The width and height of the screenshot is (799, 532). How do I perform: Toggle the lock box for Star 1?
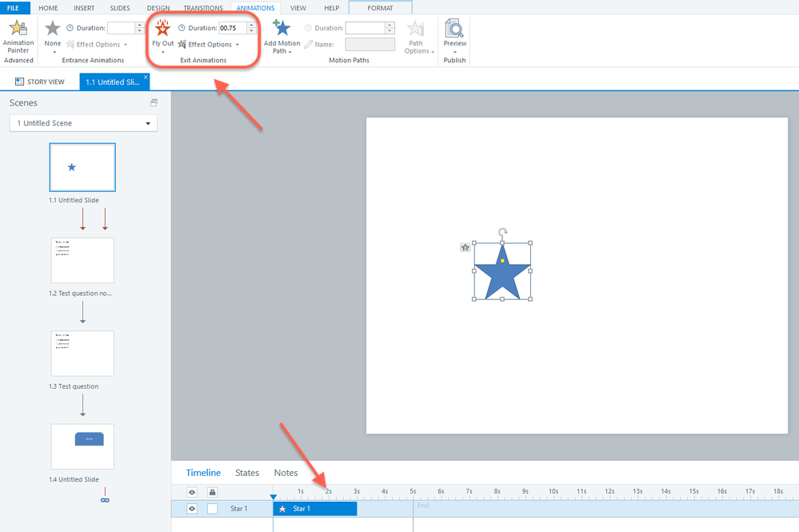[x=212, y=509]
